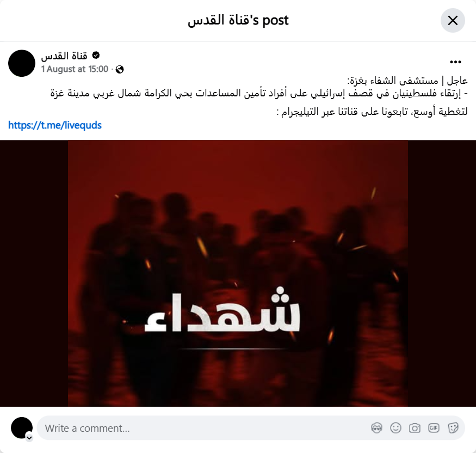
Task: Insert an avatar sticker in the comment
Action: pyautogui.click(x=376, y=428)
